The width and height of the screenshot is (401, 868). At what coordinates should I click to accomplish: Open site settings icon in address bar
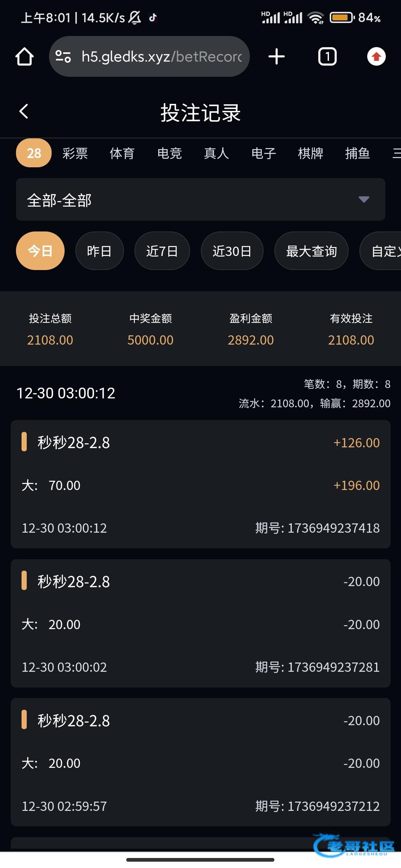(x=63, y=57)
